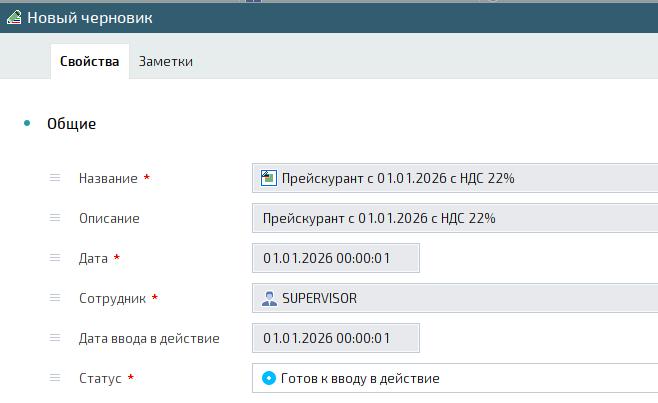Click the Новый черновик window title
Viewport: 658px width, 403px height.
pos(90,18)
